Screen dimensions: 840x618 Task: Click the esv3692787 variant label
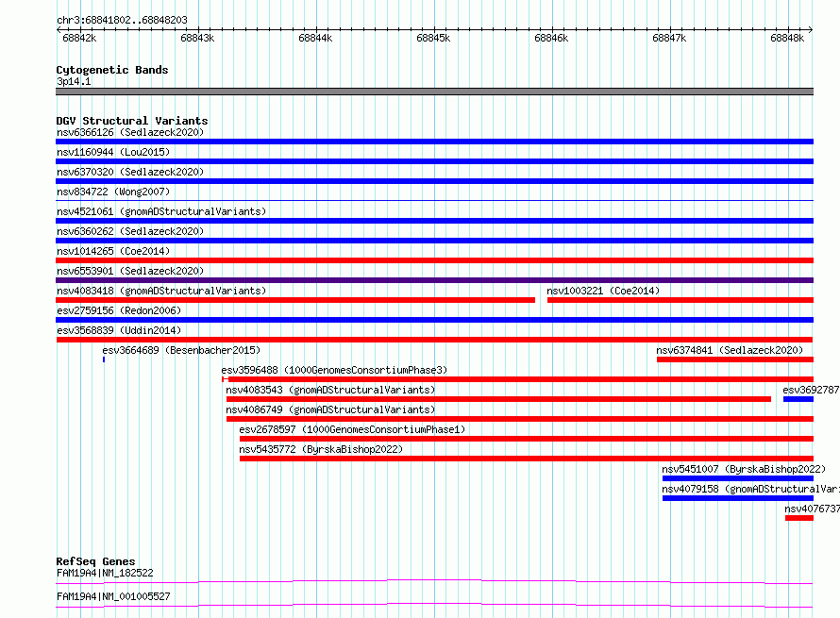(811, 390)
